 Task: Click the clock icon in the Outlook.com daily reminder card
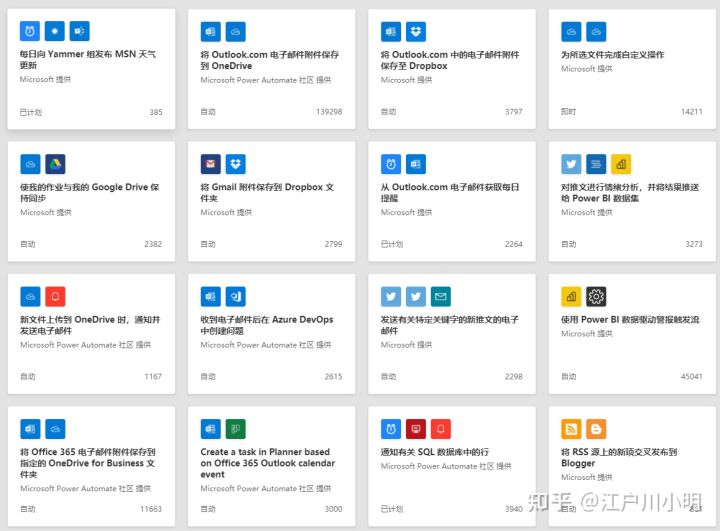pos(391,164)
